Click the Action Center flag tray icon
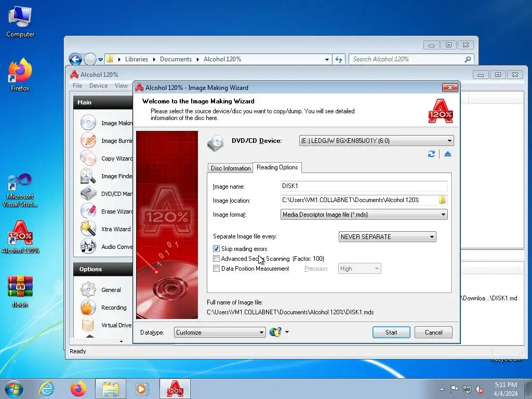This screenshot has height=399, width=532. [454, 389]
